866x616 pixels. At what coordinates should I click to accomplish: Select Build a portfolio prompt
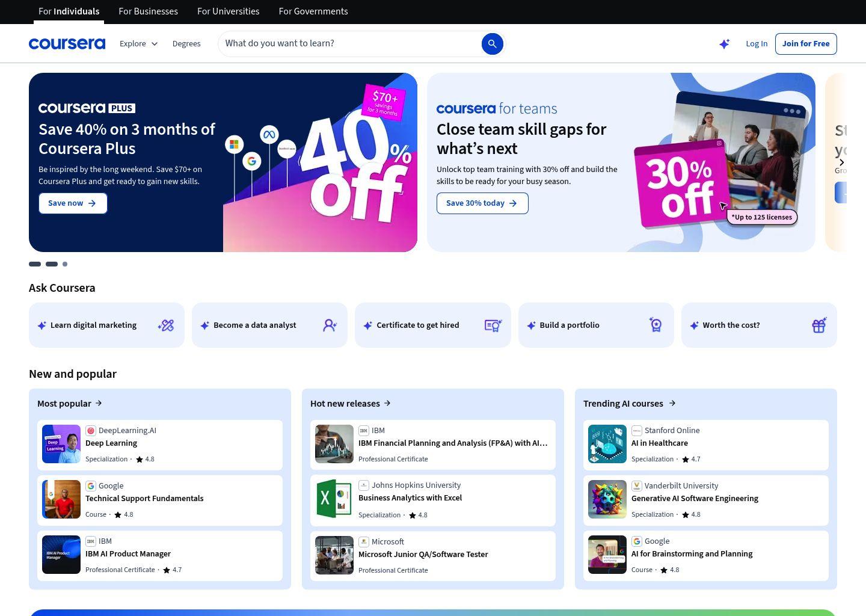click(596, 325)
